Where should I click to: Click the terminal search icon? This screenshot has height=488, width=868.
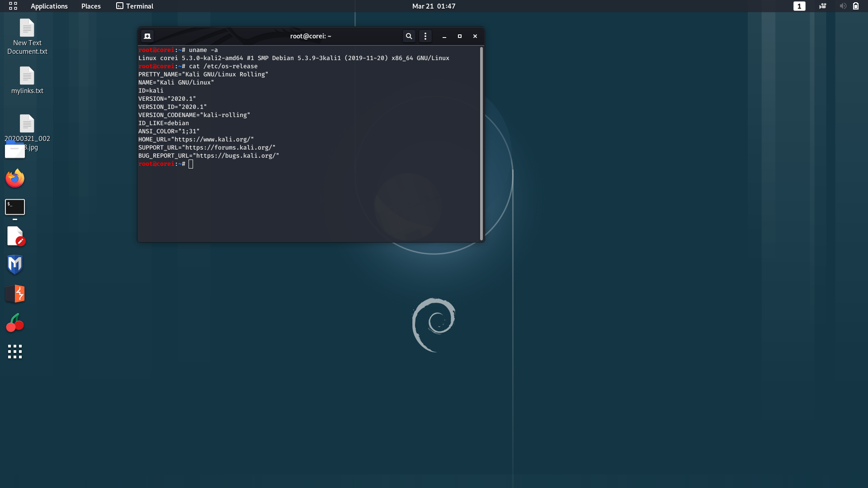(x=409, y=36)
